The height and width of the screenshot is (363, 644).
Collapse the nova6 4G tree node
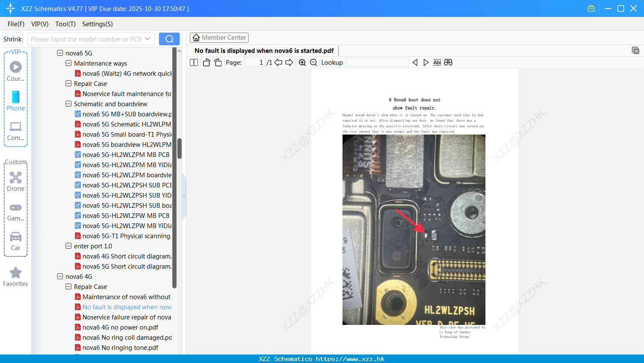(x=60, y=277)
